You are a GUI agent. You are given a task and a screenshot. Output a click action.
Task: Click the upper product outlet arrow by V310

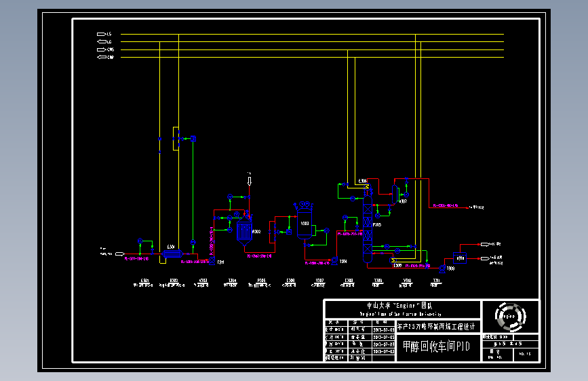(484, 245)
